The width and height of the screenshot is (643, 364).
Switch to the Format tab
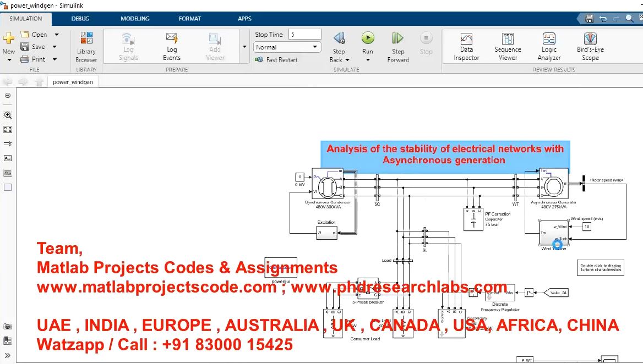190,19
